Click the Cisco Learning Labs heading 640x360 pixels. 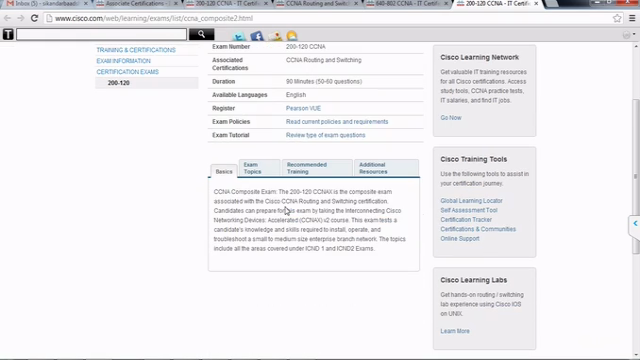click(473, 280)
